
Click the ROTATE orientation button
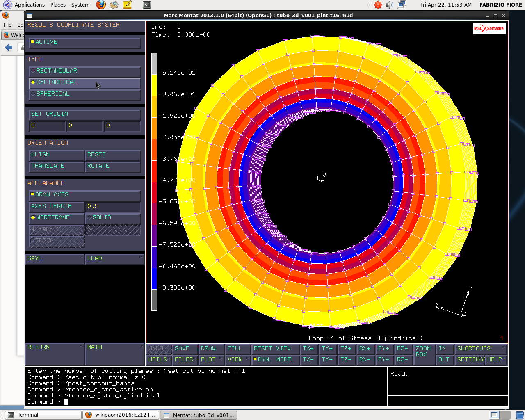(113, 167)
